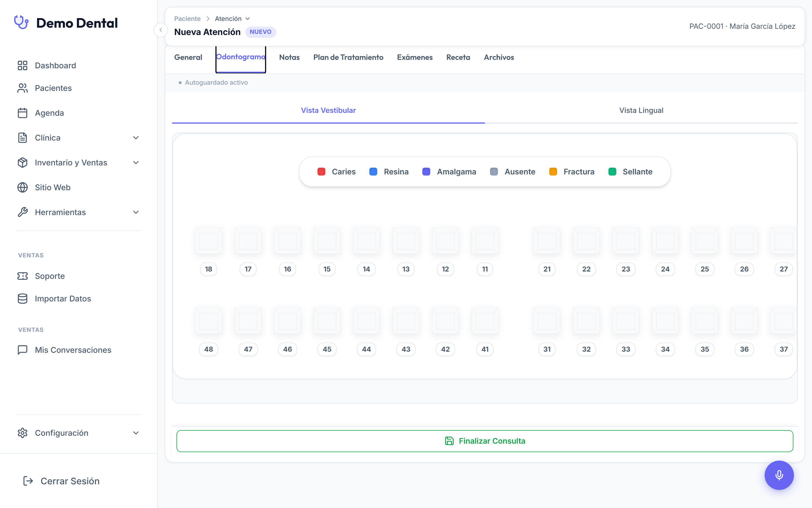812x508 pixels.
Task: Select the green Sellante color swatch
Action: [612, 172]
